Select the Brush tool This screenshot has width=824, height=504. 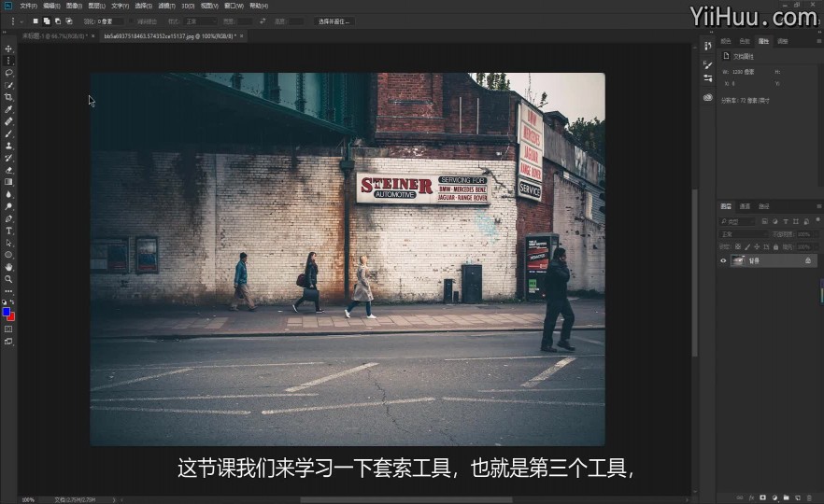point(8,133)
